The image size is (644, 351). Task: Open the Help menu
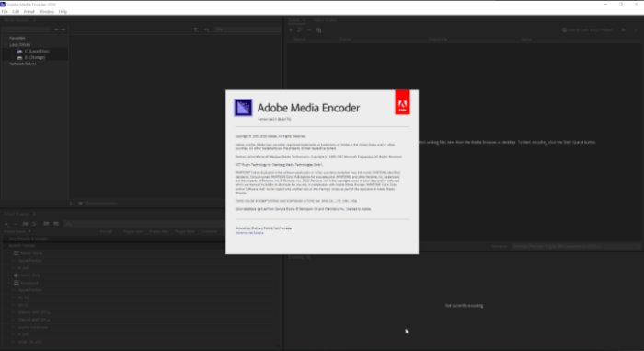click(x=63, y=12)
